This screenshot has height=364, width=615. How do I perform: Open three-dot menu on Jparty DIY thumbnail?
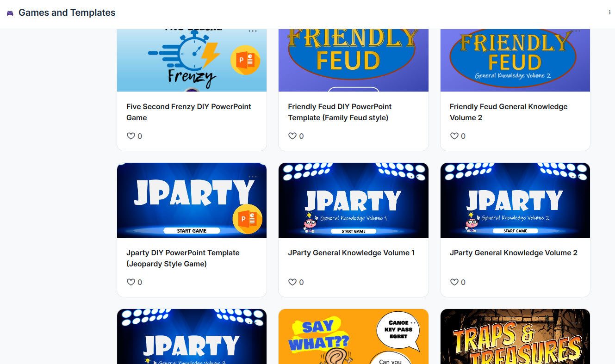252,177
